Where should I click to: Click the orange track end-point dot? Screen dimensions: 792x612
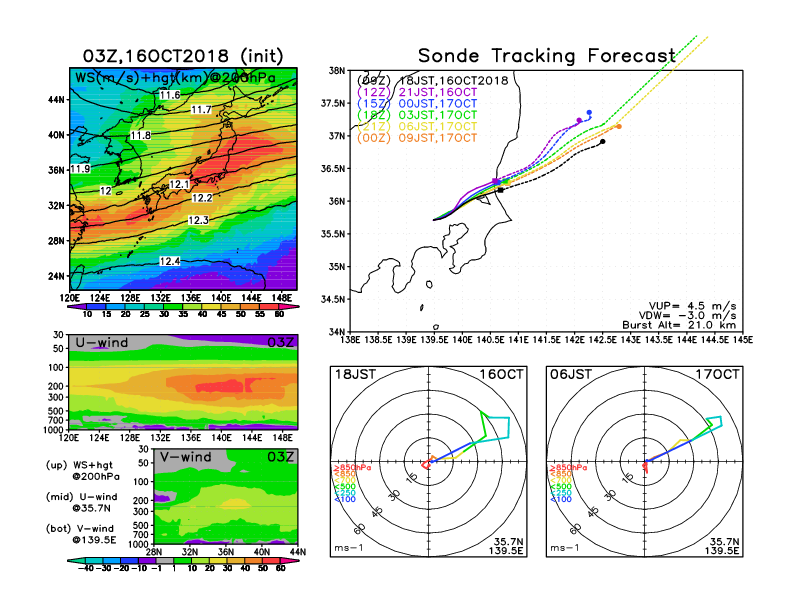coord(619,127)
